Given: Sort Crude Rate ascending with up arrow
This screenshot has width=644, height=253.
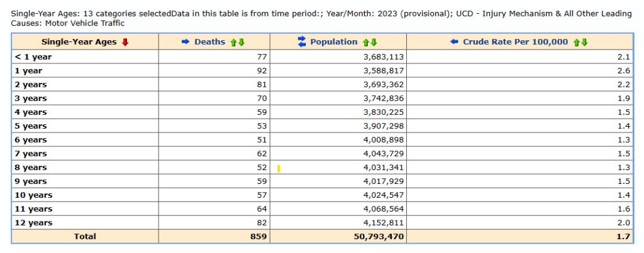Looking at the screenshot, I should 576,42.
